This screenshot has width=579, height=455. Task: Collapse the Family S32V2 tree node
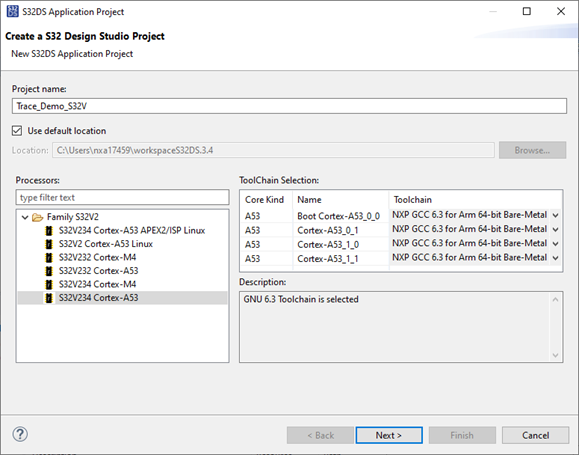point(25,217)
